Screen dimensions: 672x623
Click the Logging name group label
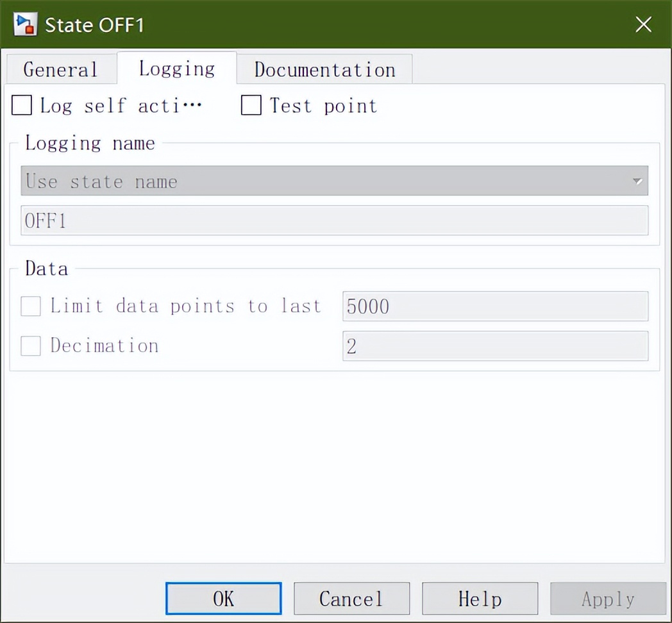90,143
